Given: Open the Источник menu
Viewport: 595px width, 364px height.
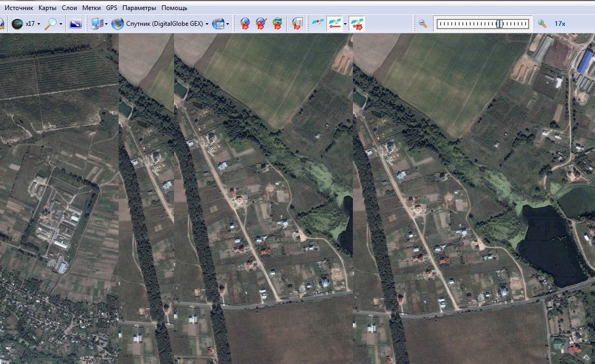Looking at the screenshot, I should (x=18, y=8).
